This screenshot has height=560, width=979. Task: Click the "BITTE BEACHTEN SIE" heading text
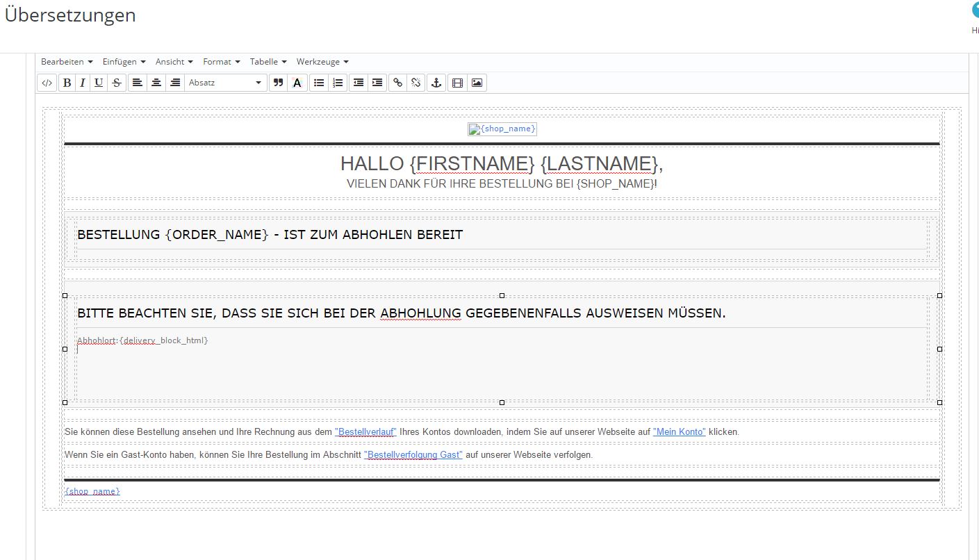pos(402,313)
